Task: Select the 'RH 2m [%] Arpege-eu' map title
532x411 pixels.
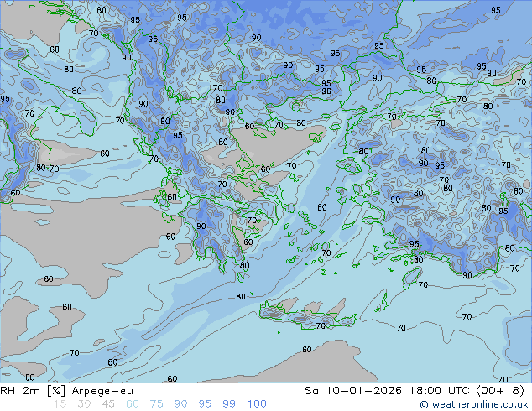Action: coord(66,391)
